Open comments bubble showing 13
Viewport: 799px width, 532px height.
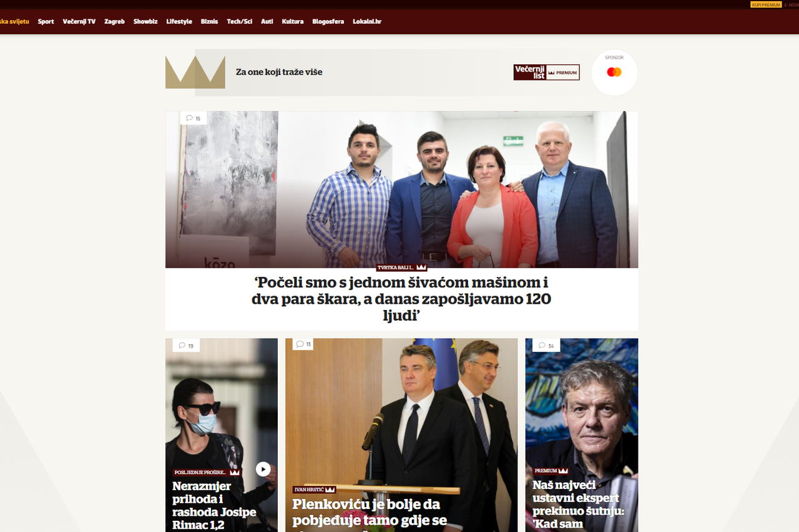pyautogui.click(x=303, y=344)
